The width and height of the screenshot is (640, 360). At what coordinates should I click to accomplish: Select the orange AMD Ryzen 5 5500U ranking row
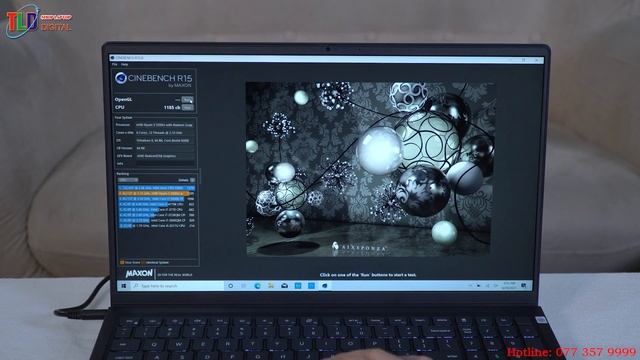[157, 193]
